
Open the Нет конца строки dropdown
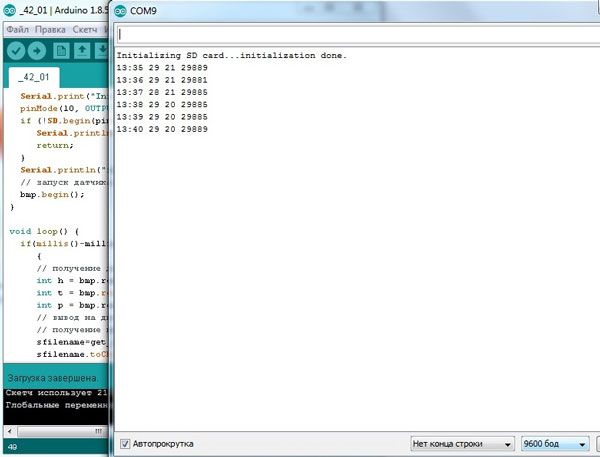(x=463, y=443)
